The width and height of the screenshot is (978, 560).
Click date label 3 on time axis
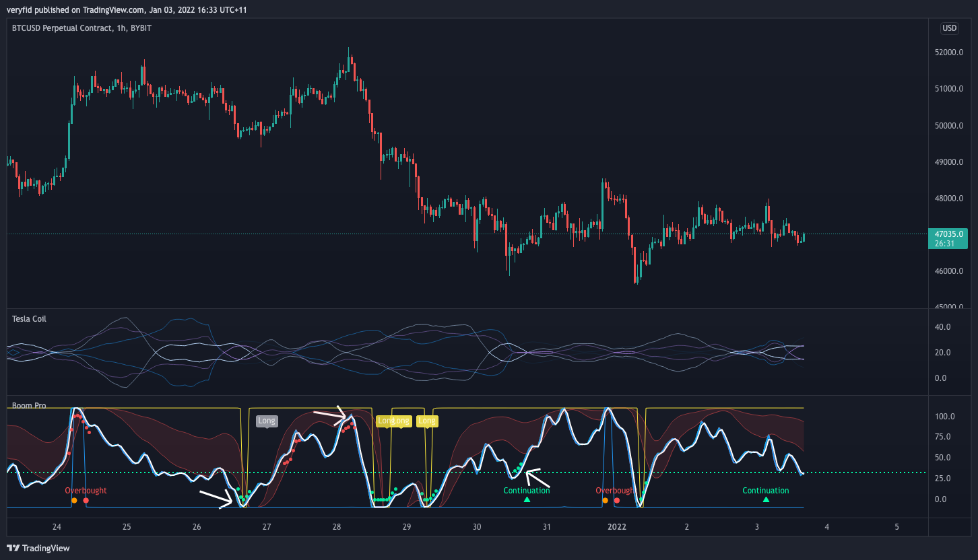(756, 527)
